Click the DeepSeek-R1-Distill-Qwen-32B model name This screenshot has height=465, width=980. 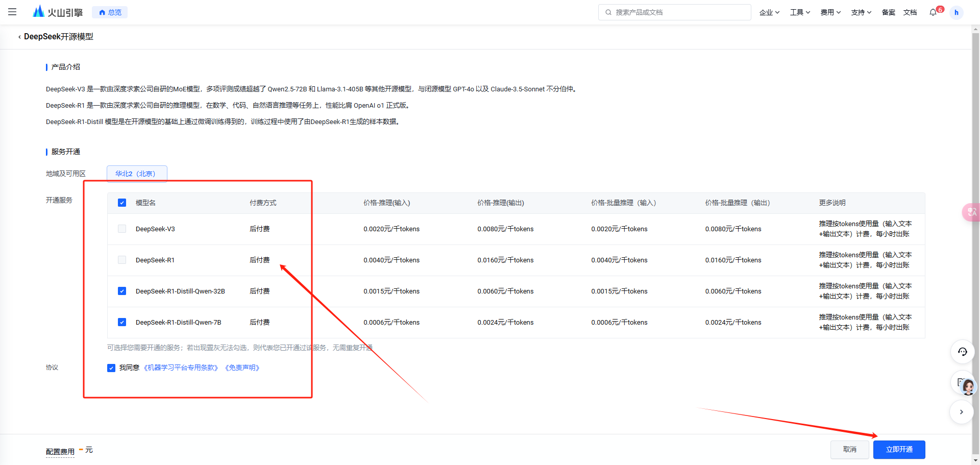click(x=180, y=291)
